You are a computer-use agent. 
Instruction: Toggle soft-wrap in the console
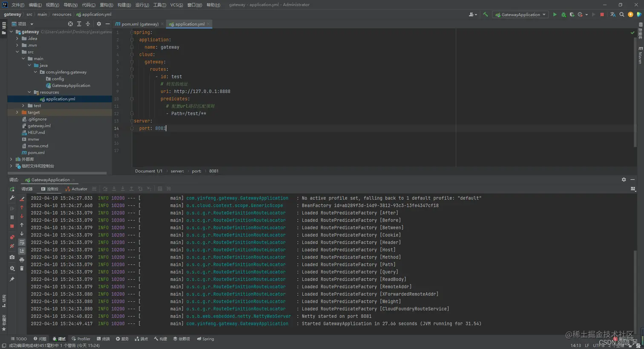tap(22, 242)
